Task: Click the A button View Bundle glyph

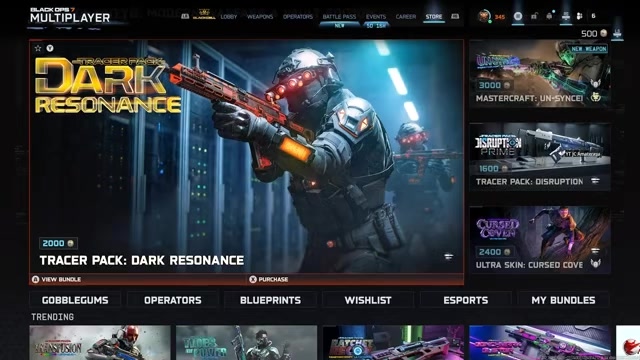Action: tap(36, 279)
